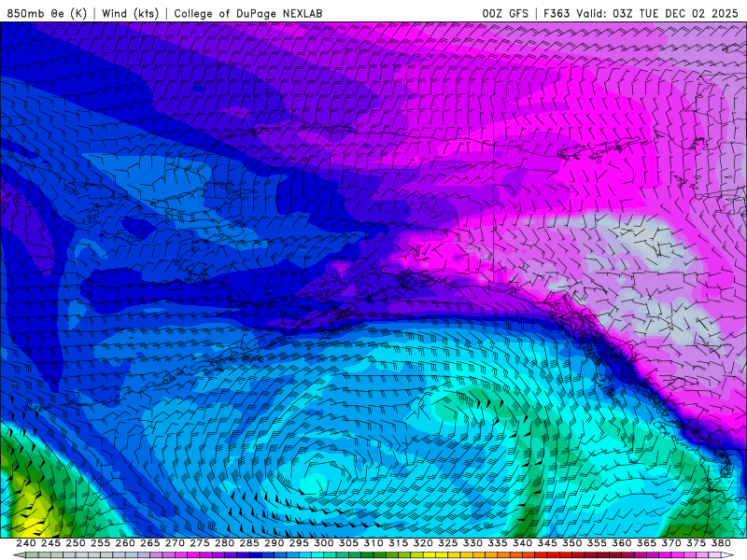This screenshot has width=747, height=560.
Task: Click the 330 value on the color scale
Action: tap(472, 543)
